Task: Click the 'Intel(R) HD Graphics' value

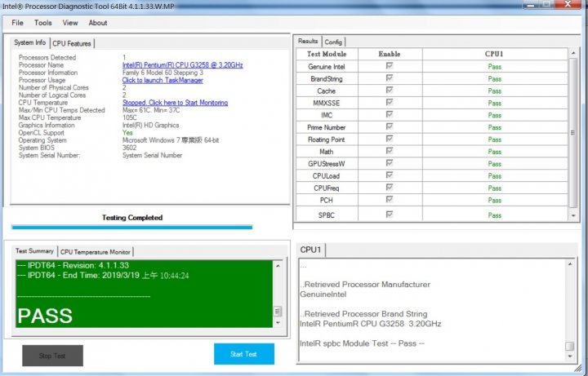Action: click(x=151, y=125)
